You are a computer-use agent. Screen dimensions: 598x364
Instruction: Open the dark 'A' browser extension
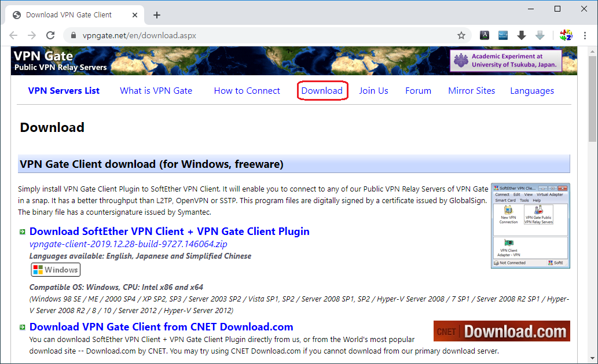485,35
